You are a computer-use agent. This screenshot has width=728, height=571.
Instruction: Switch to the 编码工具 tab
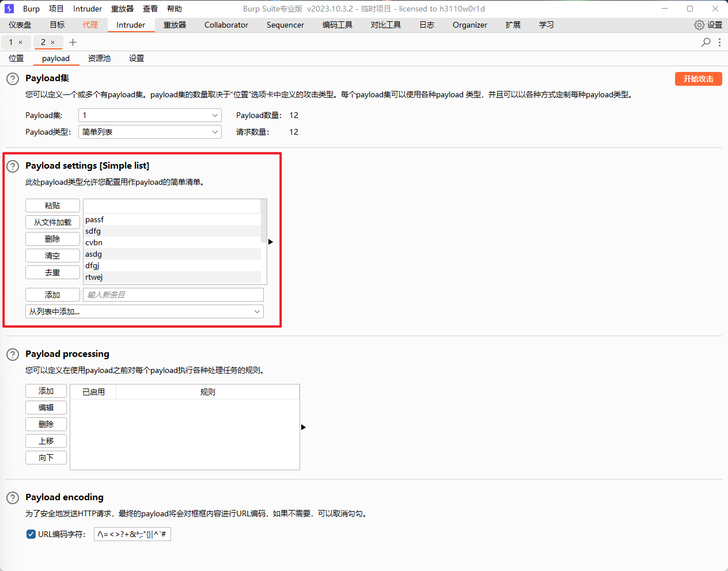(338, 25)
